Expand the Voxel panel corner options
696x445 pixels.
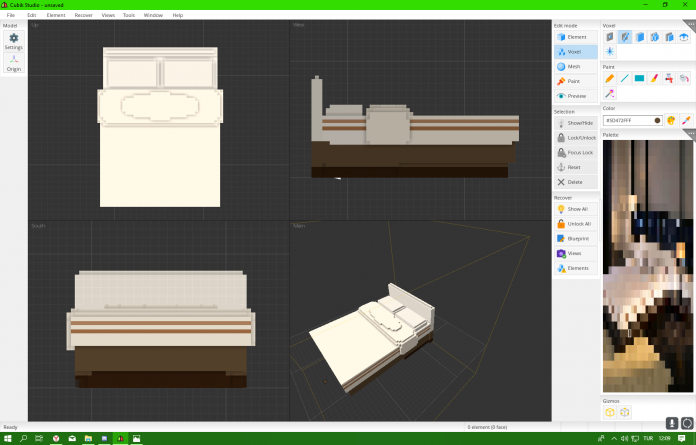pyautogui.click(x=691, y=24)
